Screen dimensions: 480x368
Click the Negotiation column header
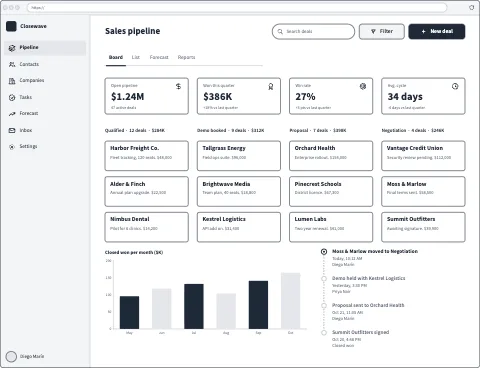413,130
